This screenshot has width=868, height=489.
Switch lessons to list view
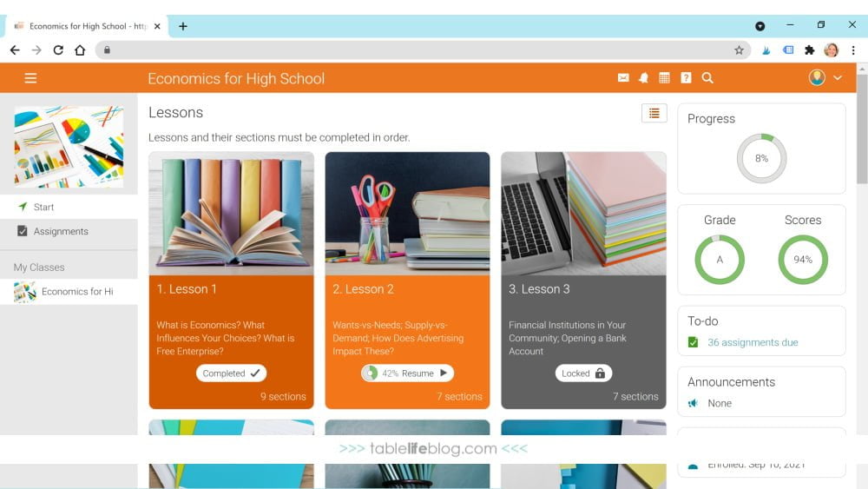click(x=654, y=113)
